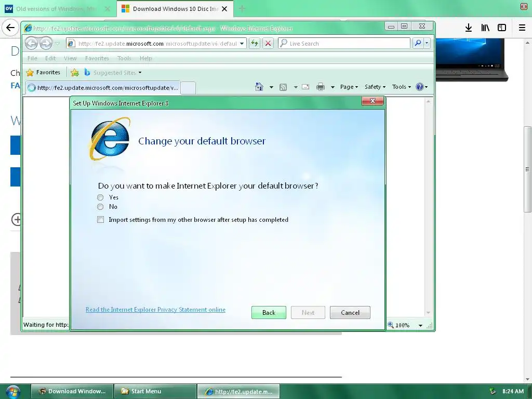532x399 pixels.
Task: Click the IE address bar URL
Action: pos(157,44)
